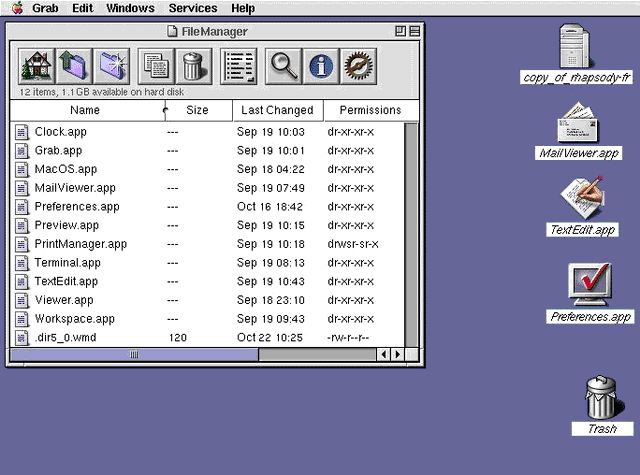Screen dimensions: 640x475
Task: Click the Sep 18 04:22 date
Action: pyautogui.click(x=271, y=169)
